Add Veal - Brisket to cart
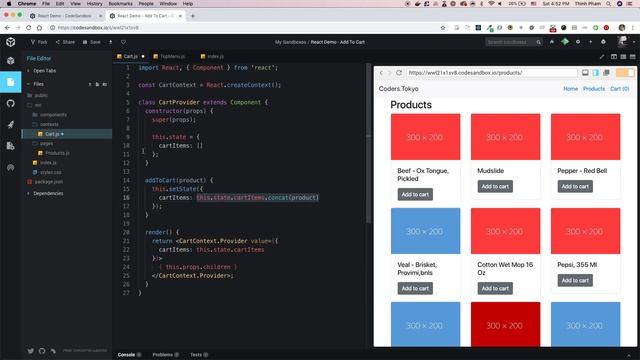640x360 pixels. coord(415,288)
